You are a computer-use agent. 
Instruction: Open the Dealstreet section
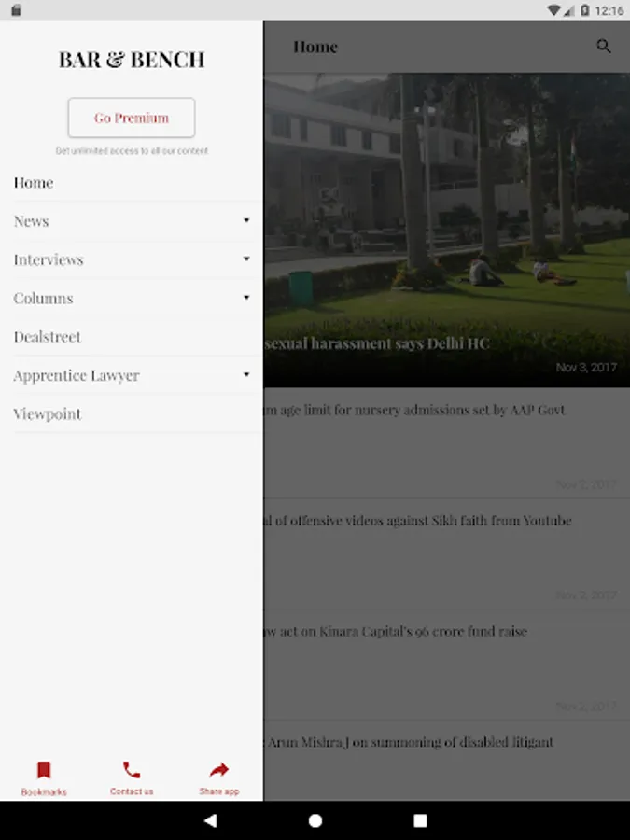[x=132, y=337]
